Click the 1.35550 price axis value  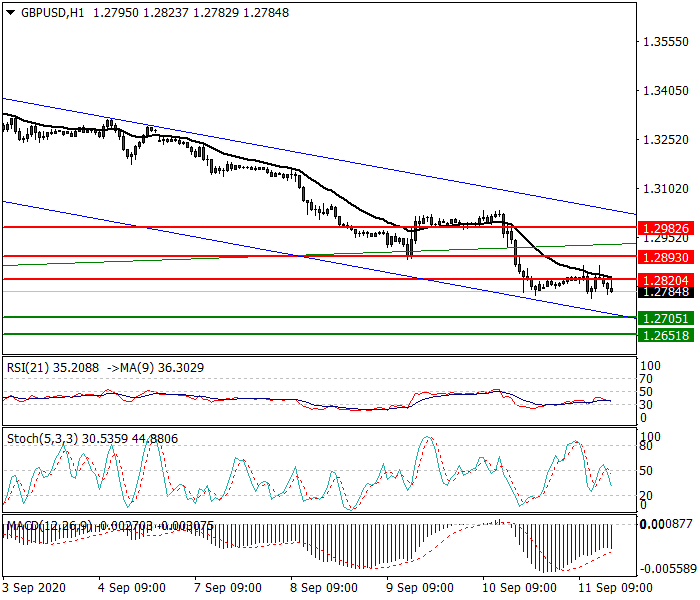(666, 42)
